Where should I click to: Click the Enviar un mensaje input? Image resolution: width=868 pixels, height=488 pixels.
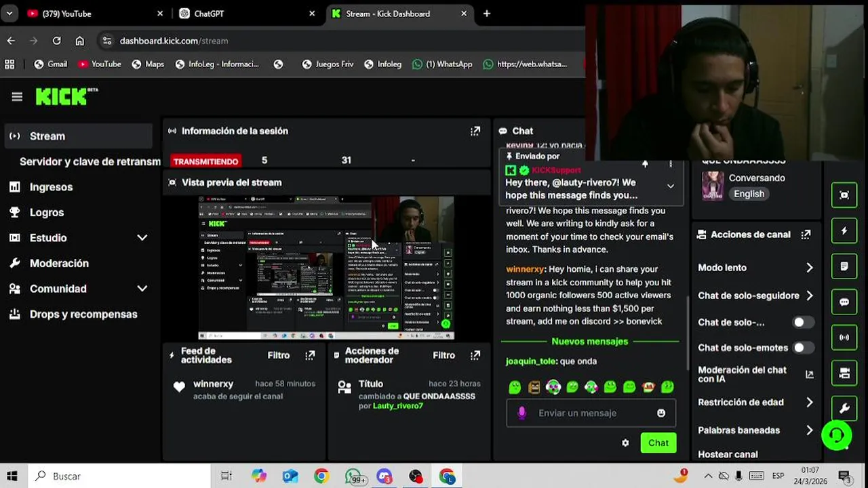tap(591, 413)
